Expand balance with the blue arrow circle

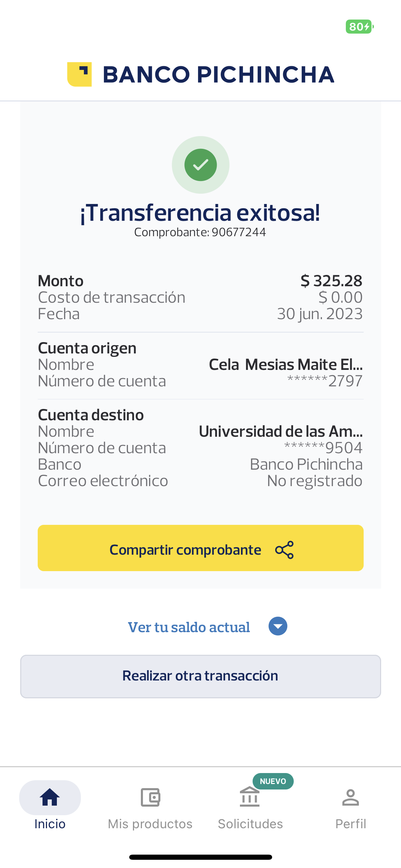(278, 626)
